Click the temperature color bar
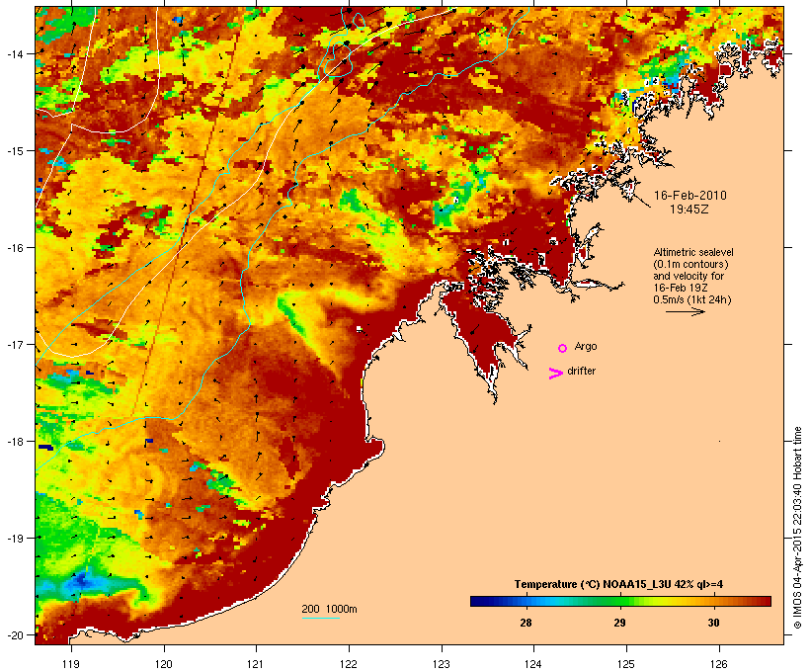This screenshot has width=810, height=672. coord(620,601)
